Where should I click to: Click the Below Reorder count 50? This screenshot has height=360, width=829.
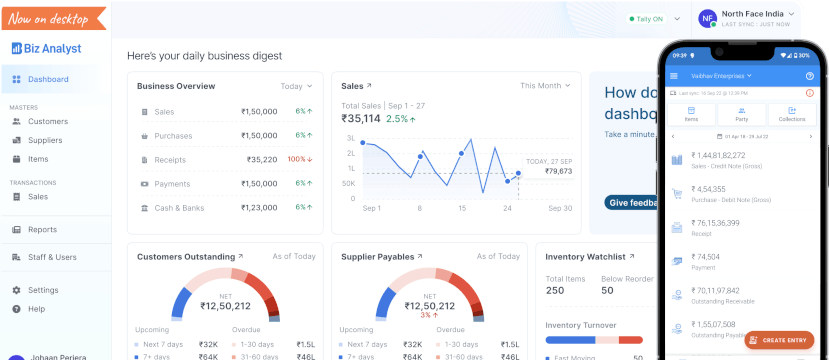coord(607,290)
